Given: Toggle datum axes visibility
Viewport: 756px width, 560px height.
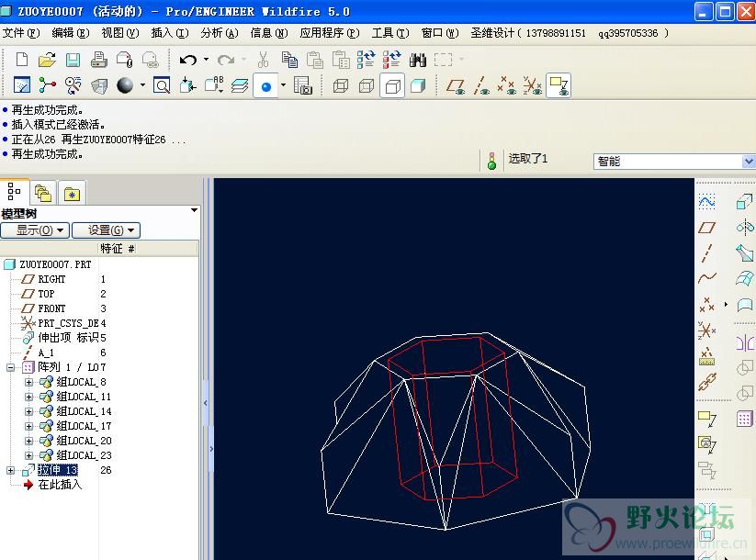Looking at the screenshot, I should tap(481, 85).
